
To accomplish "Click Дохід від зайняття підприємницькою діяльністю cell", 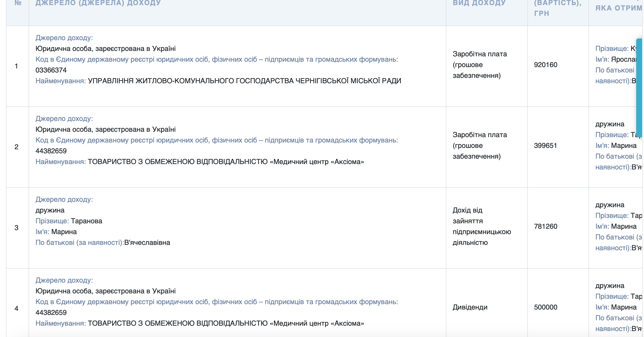I will click(x=481, y=227).
